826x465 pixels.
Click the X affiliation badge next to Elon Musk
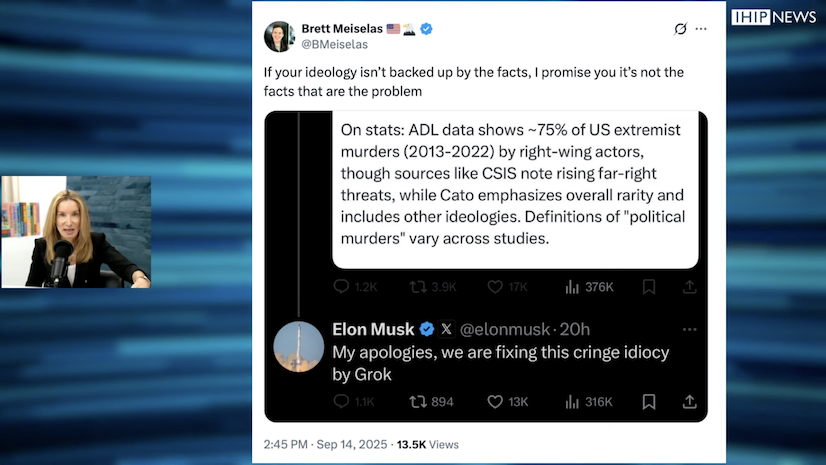[x=446, y=329]
